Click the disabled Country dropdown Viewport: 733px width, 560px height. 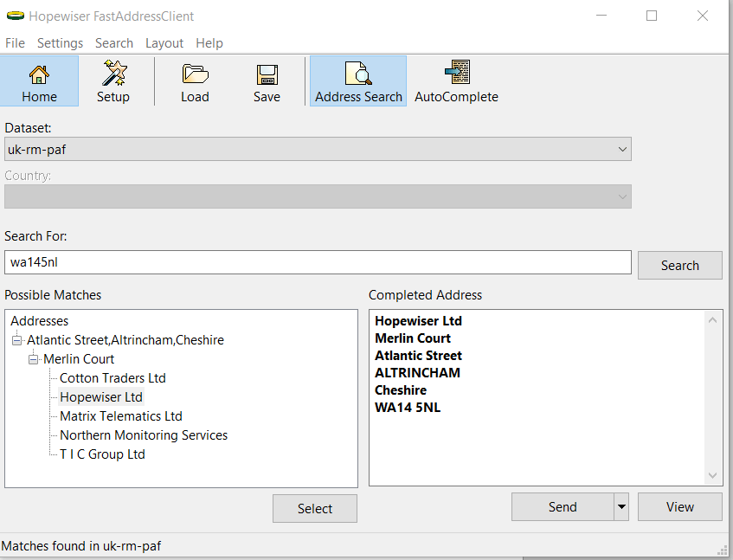coord(318,196)
